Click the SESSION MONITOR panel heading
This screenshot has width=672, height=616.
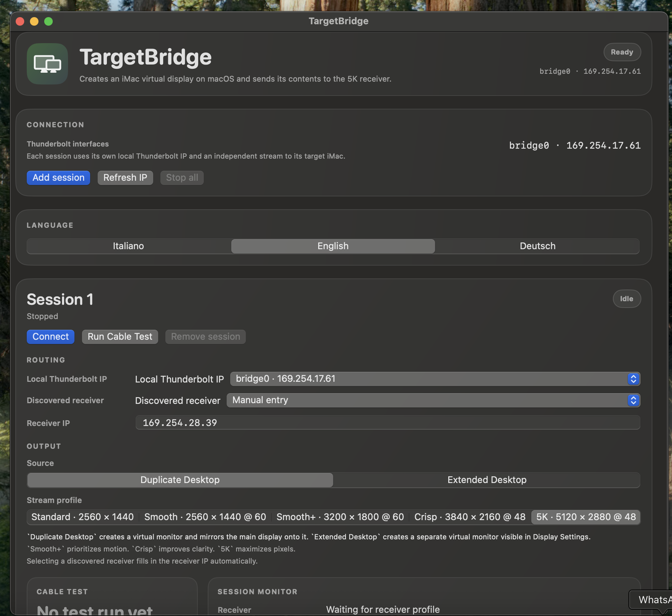pos(258,592)
